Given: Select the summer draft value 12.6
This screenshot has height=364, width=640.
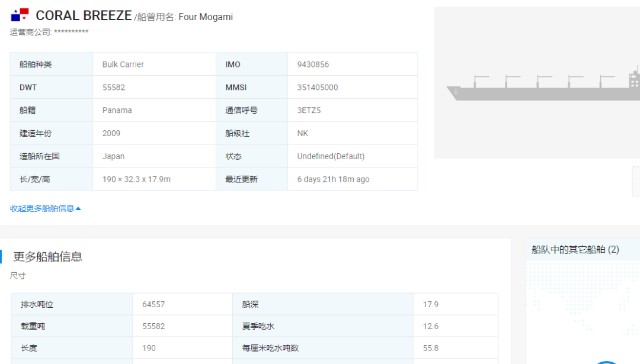Looking at the screenshot, I should 431,326.
